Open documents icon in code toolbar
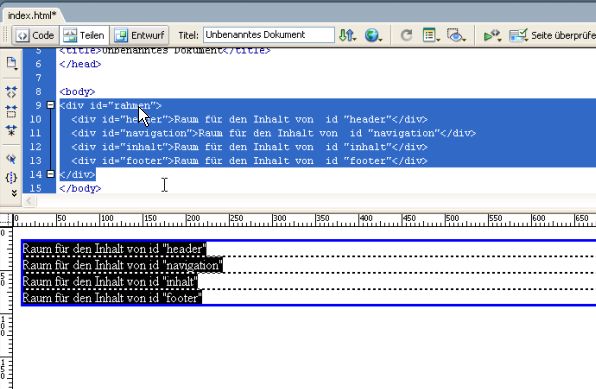The width and height of the screenshot is (596, 389). click(x=11, y=63)
